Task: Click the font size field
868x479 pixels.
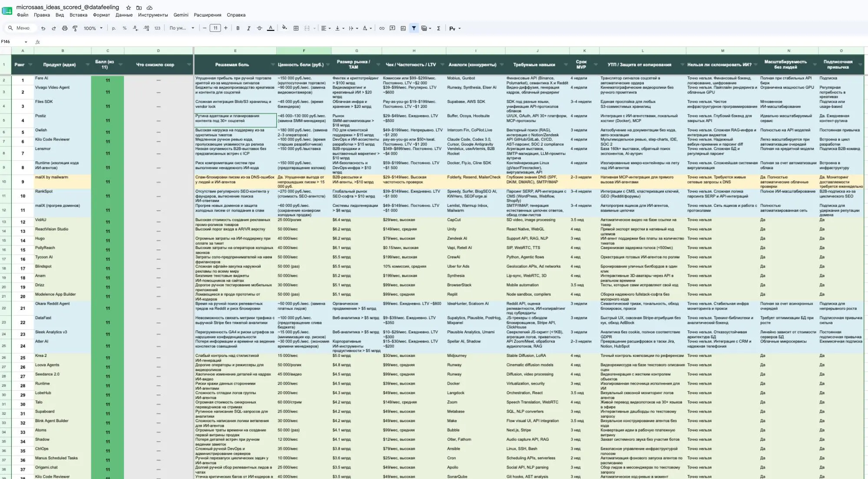Action: [215, 28]
